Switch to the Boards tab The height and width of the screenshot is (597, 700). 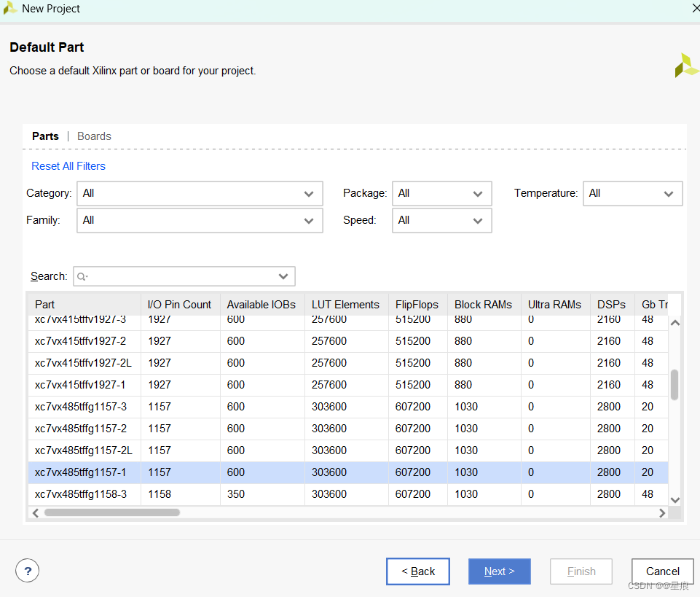(x=94, y=136)
